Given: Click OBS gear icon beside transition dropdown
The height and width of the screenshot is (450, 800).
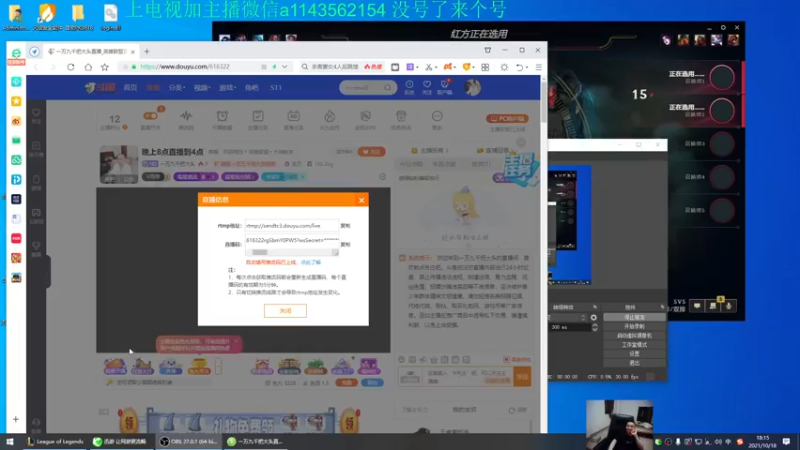Looking at the screenshot, I should pos(593,317).
